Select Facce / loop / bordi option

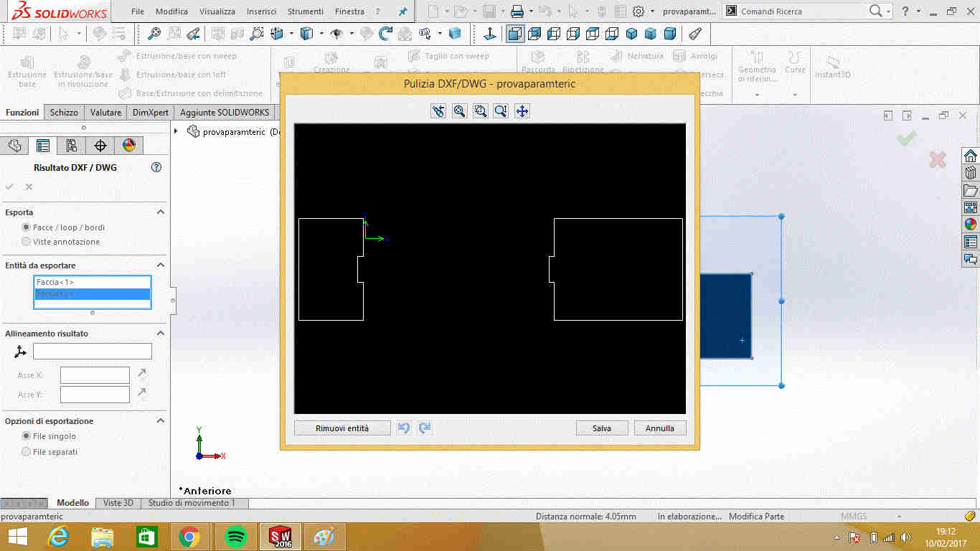[27, 227]
